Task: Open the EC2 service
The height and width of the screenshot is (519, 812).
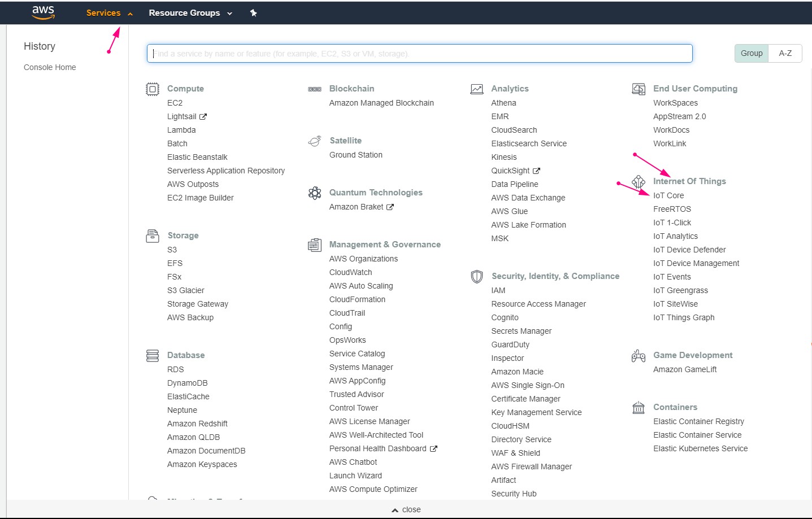Action: (175, 103)
